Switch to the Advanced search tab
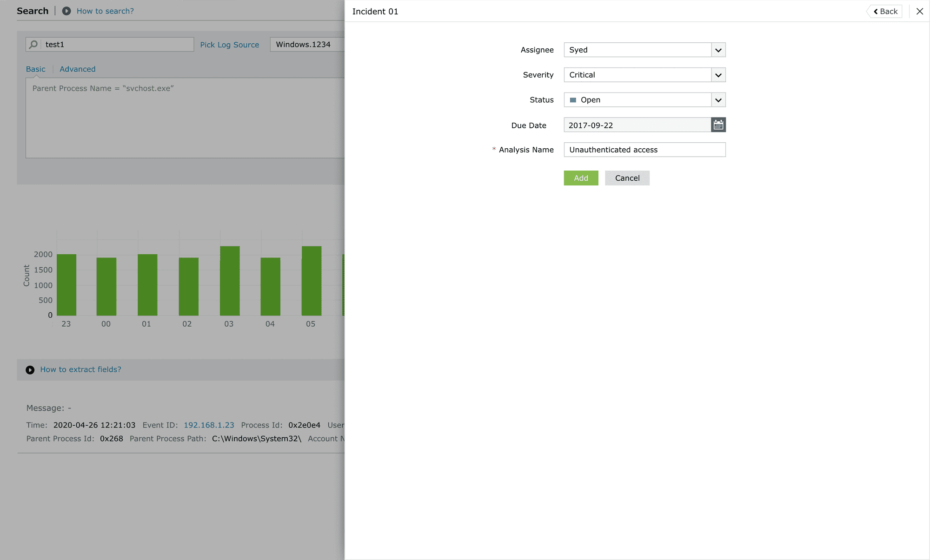Image resolution: width=930 pixels, height=560 pixels. pos(77,69)
